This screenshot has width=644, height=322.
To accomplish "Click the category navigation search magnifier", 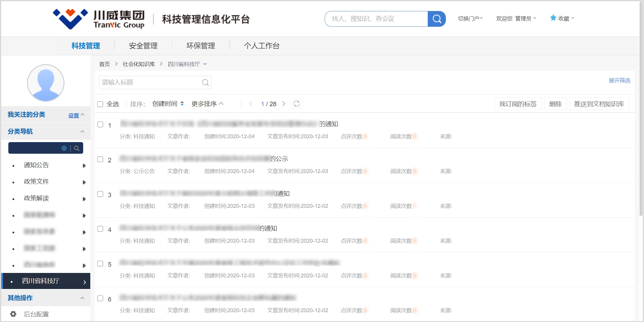I will 77,148.
